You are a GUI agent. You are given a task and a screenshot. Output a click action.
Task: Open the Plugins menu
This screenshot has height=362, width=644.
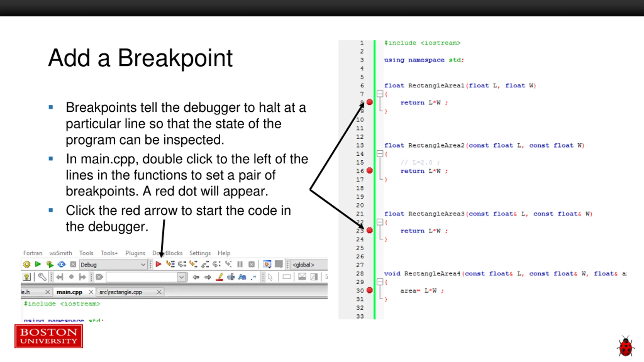click(135, 253)
